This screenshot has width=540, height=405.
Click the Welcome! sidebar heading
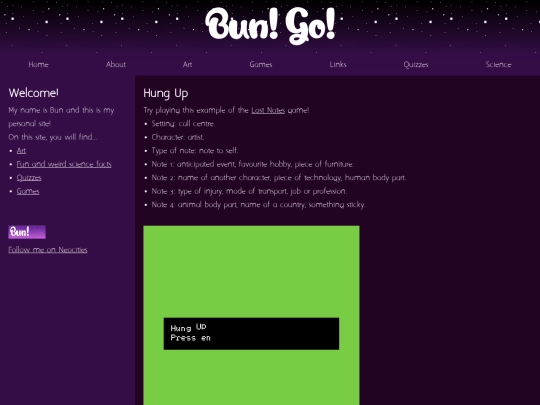[33, 93]
